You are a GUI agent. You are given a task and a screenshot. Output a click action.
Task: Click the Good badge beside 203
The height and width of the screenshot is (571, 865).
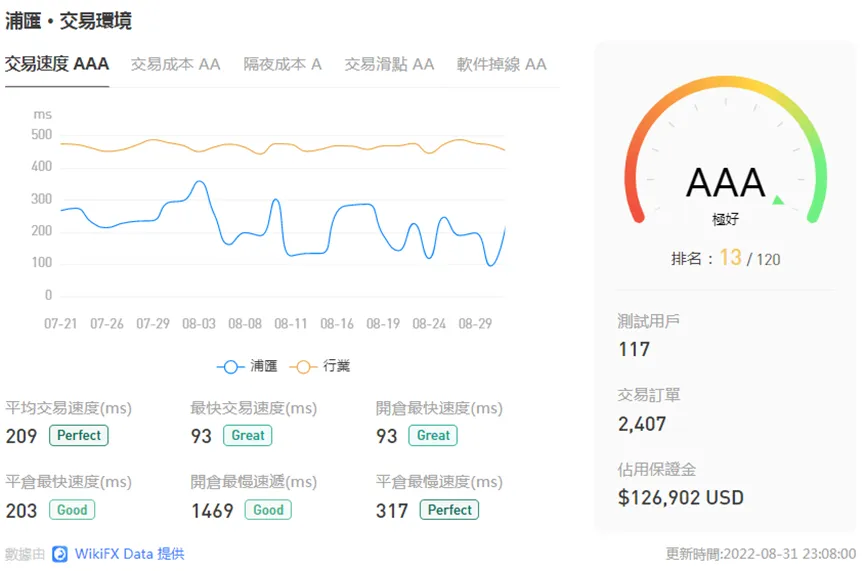point(72,510)
